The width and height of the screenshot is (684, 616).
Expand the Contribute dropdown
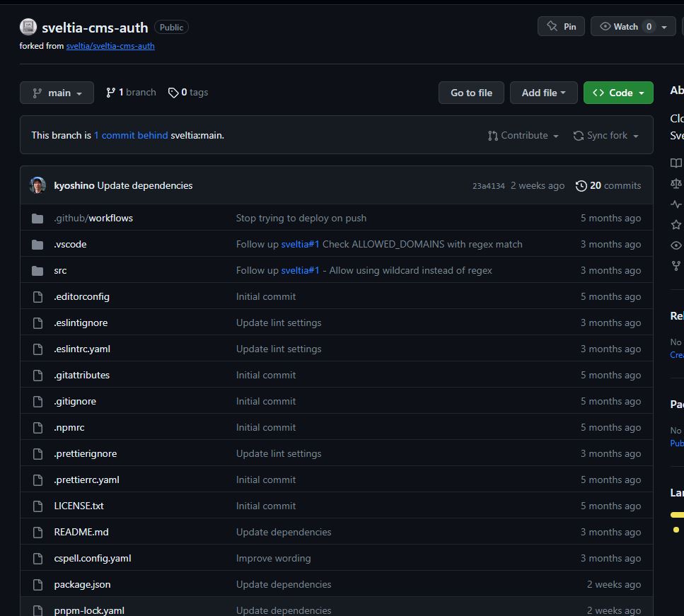pos(523,135)
